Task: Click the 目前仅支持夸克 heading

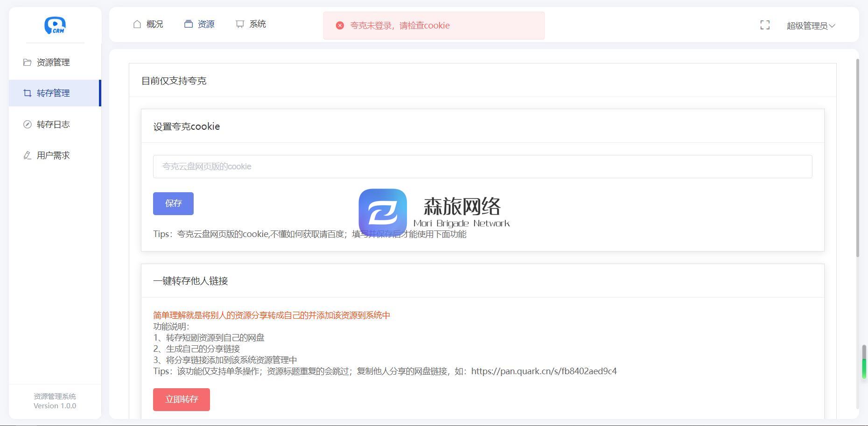Action: pyautogui.click(x=174, y=81)
